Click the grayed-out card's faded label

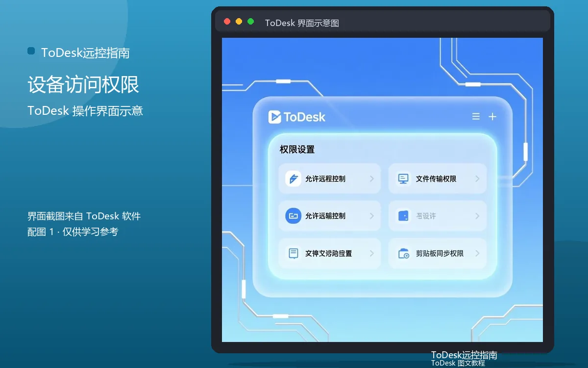pyautogui.click(x=426, y=216)
